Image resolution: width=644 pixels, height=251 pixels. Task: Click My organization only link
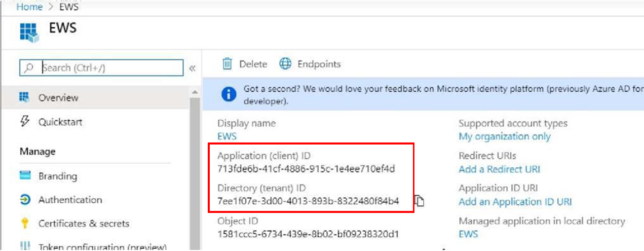coord(504,136)
